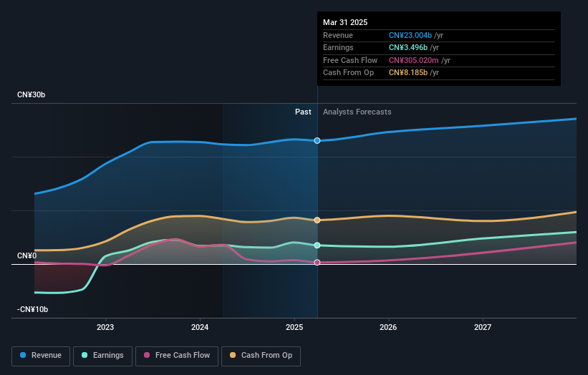The image size is (588, 375).
Task: Select the Revenue data point on blue line
Action: (317, 140)
